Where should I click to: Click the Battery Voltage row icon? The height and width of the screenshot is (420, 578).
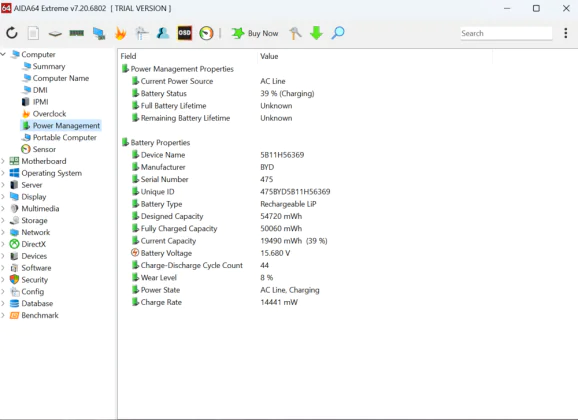(135, 253)
